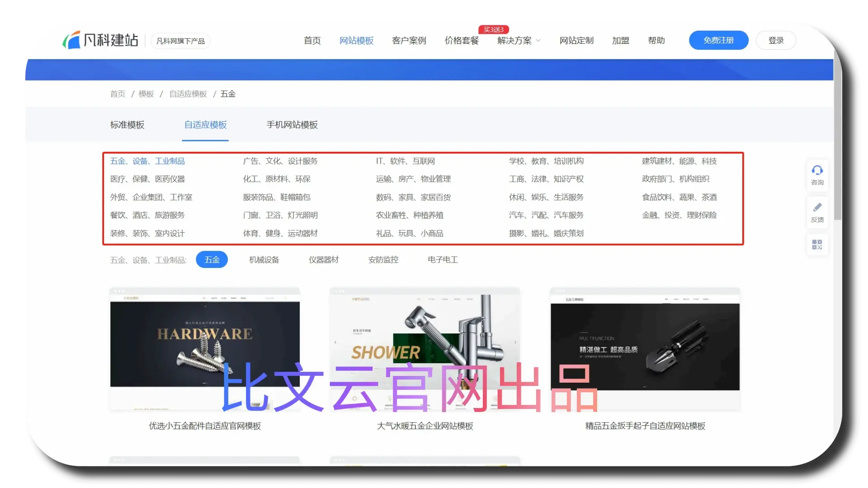Select category 化工、原材料、环保
Image resolution: width=868 pixels, height=488 pixels.
point(277,179)
